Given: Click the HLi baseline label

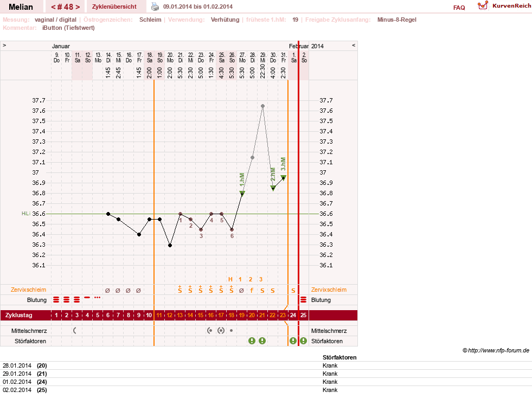Looking at the screenshot, I should click(x=26, y=214).
